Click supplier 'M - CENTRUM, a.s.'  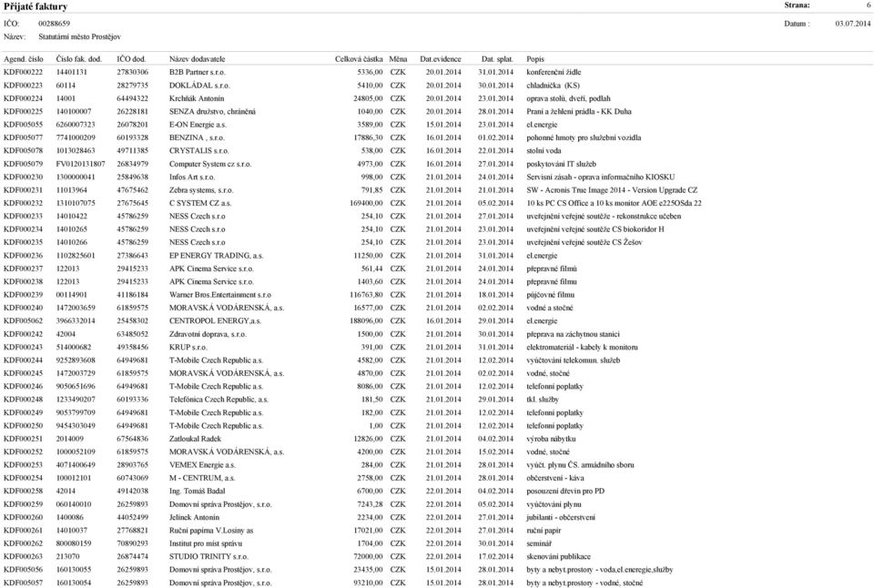tap(202, 478)
